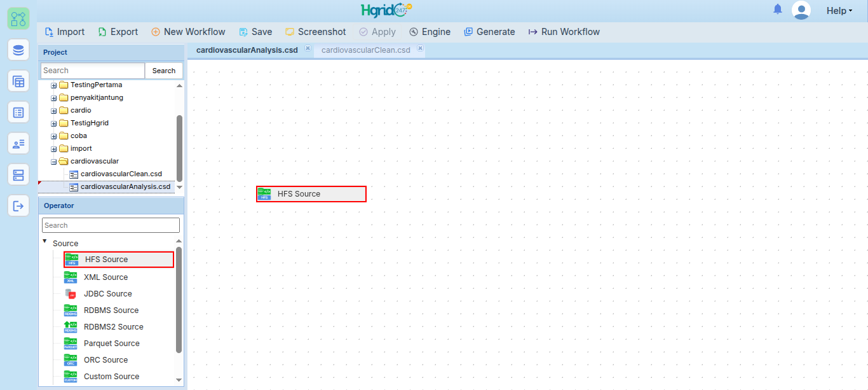Expand the coba folder

tap(54, 136)
